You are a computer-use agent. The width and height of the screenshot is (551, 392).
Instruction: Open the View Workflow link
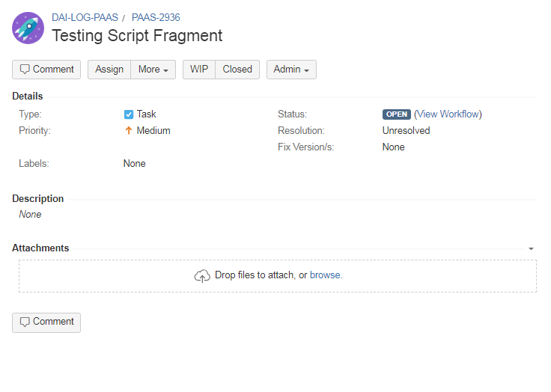tap(448, 114)
